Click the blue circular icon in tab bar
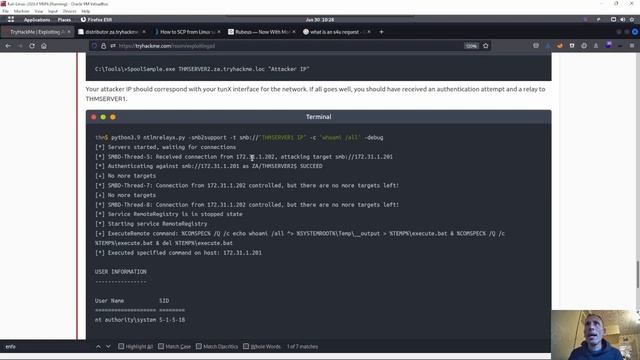 point(635,32)
